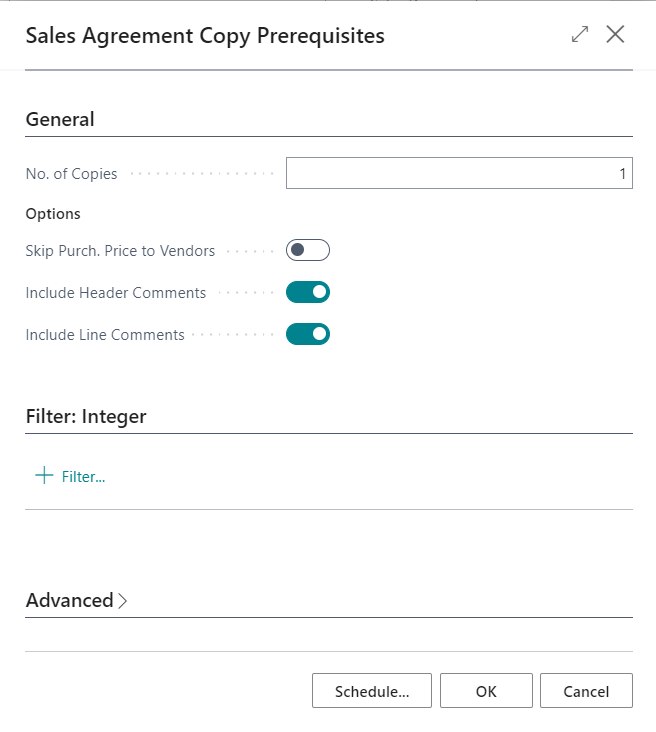Viewport: 656px width, 732px height.
Task: Click the No. of Copies label
Action: tap(71, 174)
